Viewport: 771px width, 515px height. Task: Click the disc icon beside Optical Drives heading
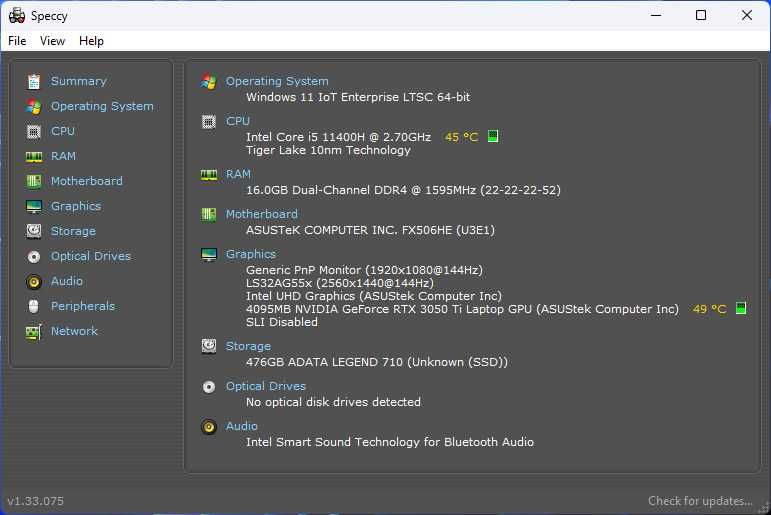coord(209,387)
